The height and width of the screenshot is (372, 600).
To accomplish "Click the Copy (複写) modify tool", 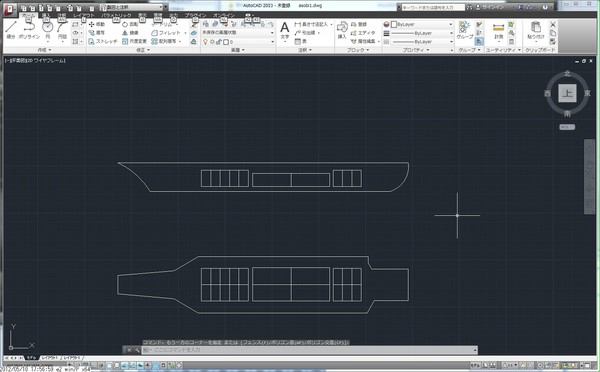I will click(x=96, y=33).
